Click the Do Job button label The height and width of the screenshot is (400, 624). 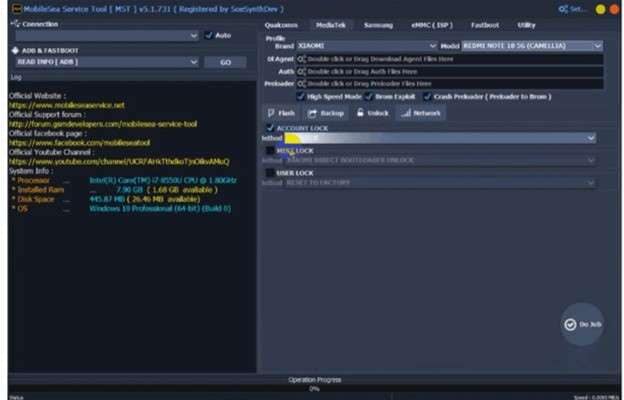(x=590, y=324)
